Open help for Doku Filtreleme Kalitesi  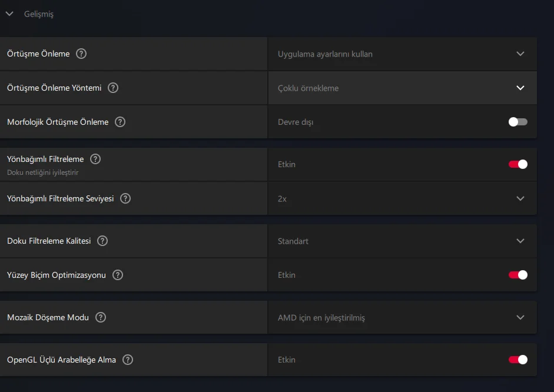tap(102, 241)
